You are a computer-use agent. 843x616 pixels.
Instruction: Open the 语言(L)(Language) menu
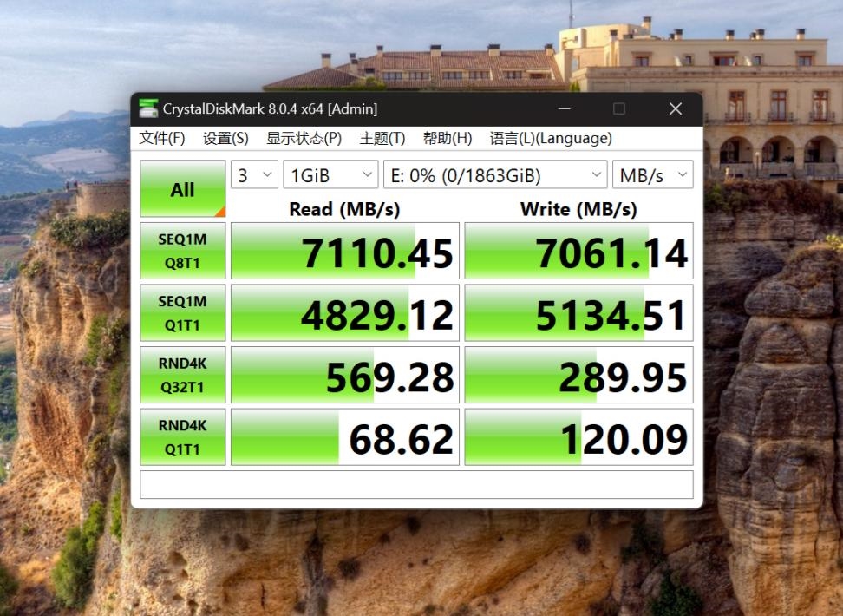(x=551, y=138)
